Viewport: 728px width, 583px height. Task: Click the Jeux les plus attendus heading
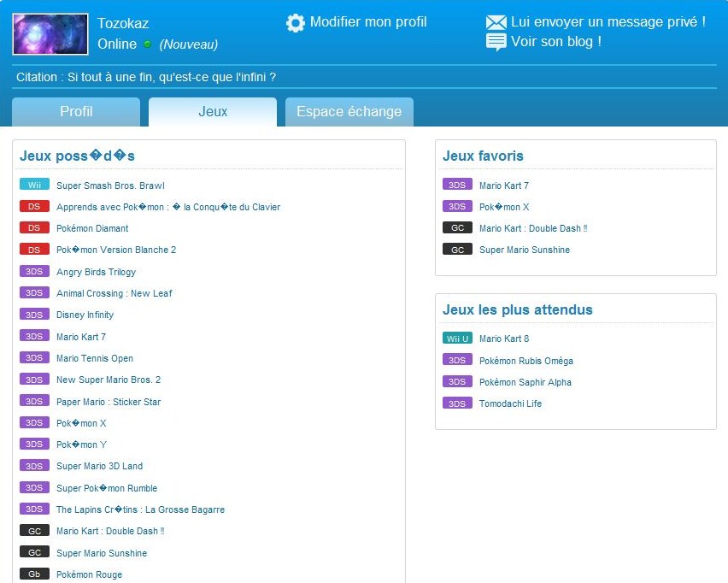[518, 309]
